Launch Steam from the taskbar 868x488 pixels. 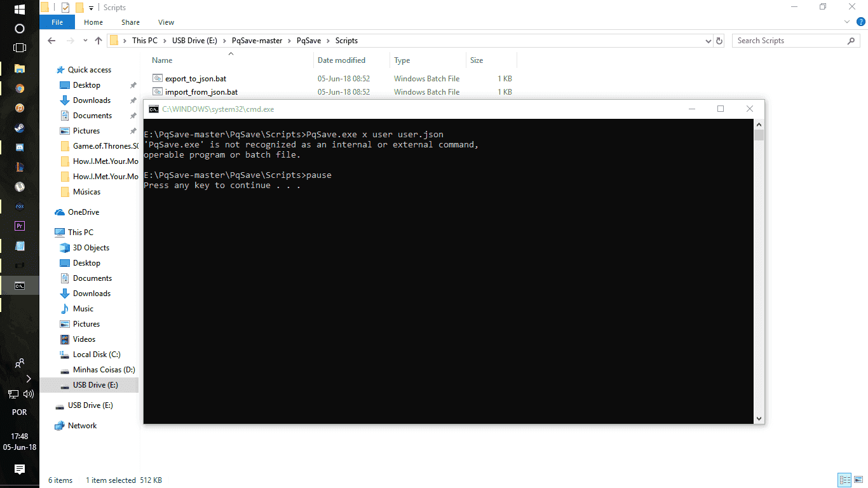tap(19, 127)
